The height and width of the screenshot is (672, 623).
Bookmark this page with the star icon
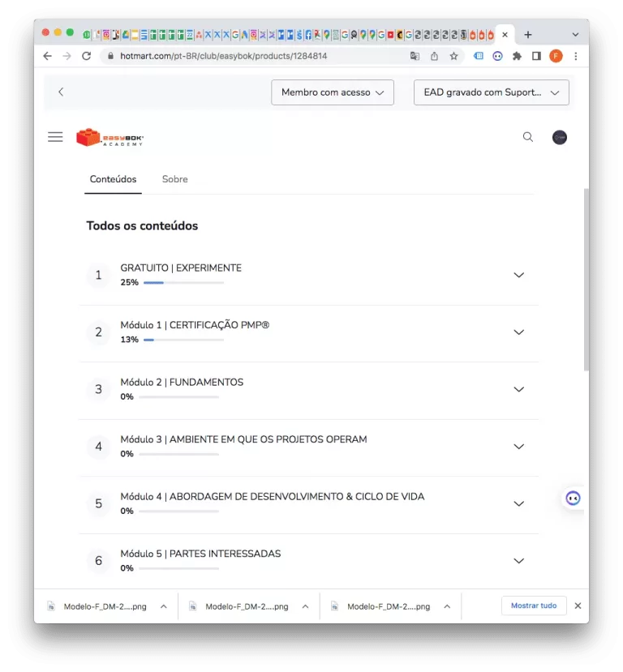tap(453, 56)
